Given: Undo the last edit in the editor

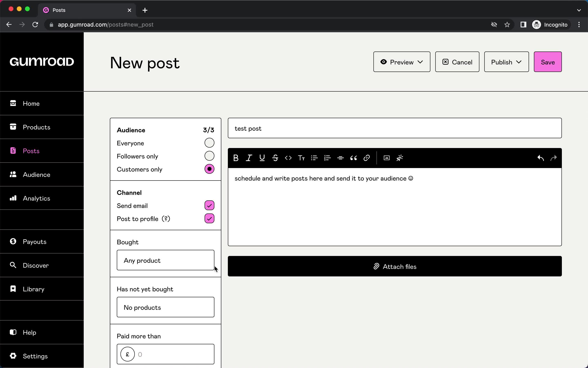Looking at the screenshot, I should coord(541,158).
